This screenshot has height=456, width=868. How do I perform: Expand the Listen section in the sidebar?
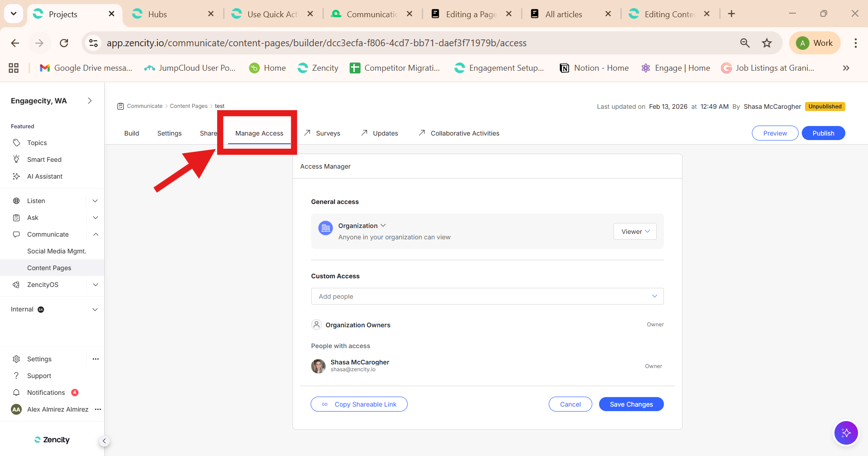pyautogui.click(x=95, y=201)
